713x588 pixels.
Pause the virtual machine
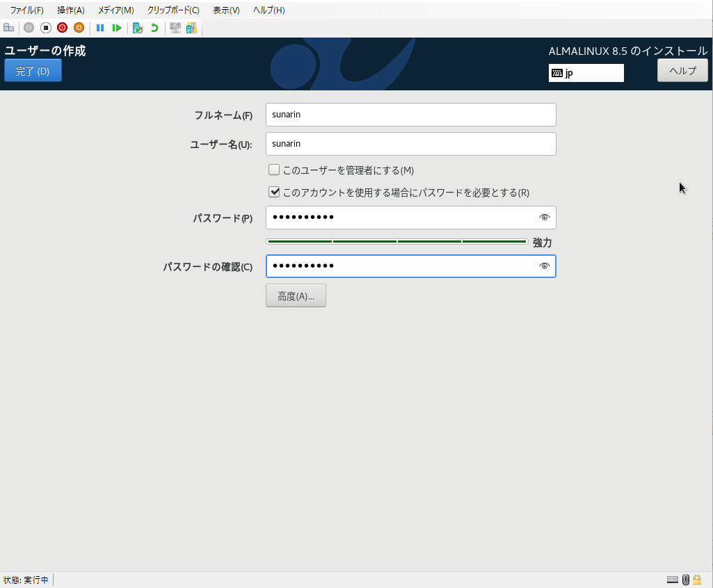(100, 28)
